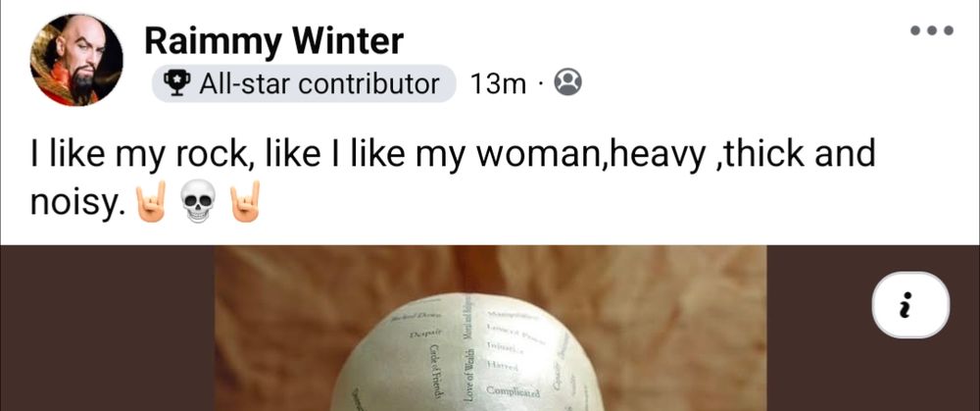Click the audience privacy icon beside 13m
The image size is (980, 411).
[568, 83]
